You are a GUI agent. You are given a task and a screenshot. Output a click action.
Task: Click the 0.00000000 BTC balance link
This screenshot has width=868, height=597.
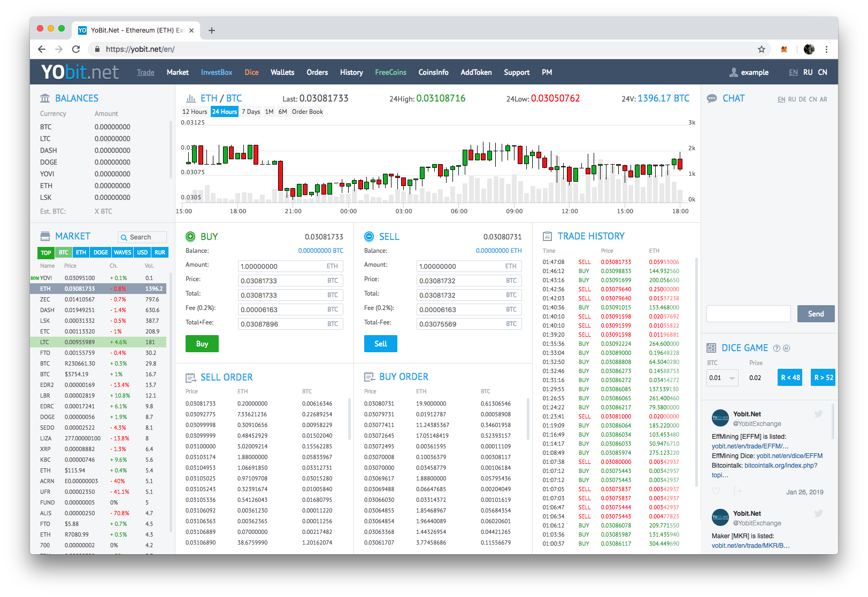coord(321,251)
